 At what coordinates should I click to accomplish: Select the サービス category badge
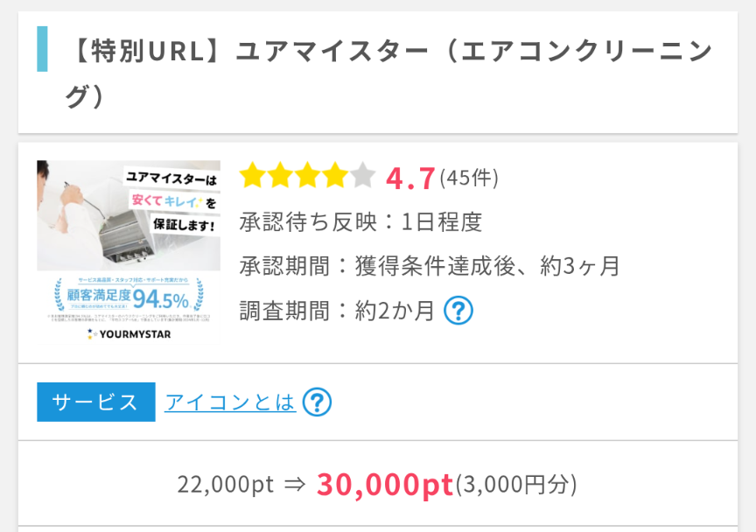click(95, 402)
